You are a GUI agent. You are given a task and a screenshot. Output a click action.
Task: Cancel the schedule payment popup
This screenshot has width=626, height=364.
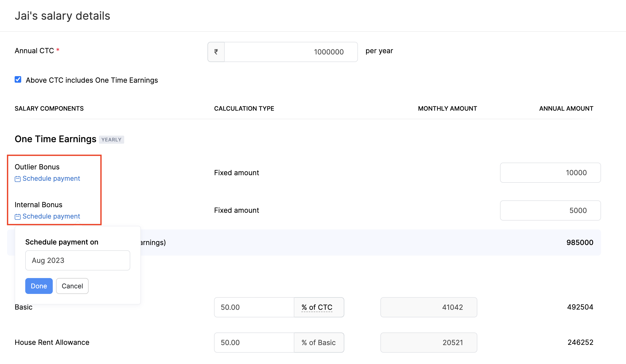pos(72,286)
